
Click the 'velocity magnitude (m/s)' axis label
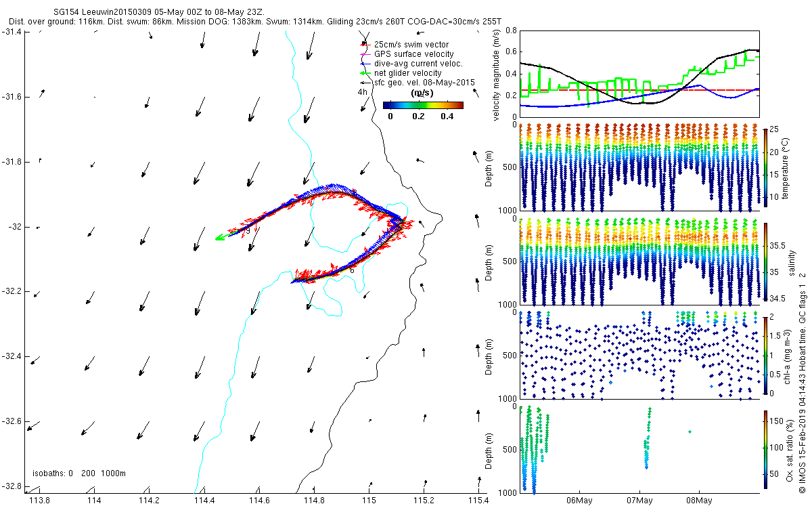pyautogui.click(x=497, y=76)
